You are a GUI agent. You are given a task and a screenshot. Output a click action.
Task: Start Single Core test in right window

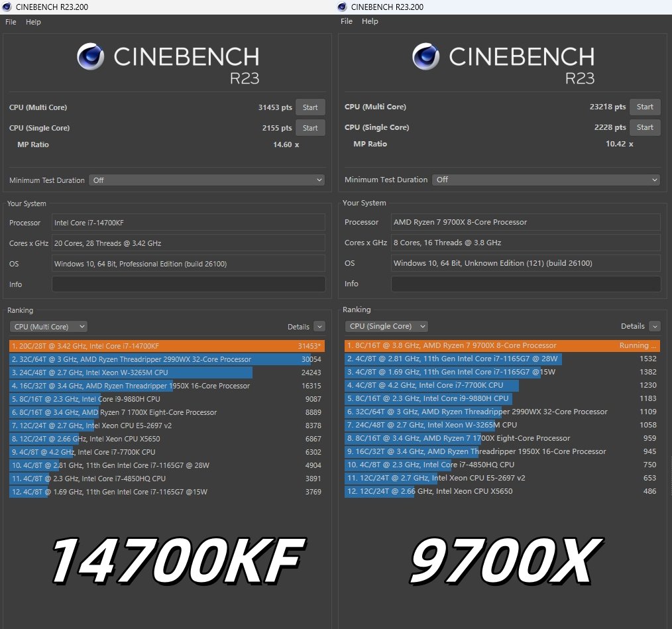[645, 127]
